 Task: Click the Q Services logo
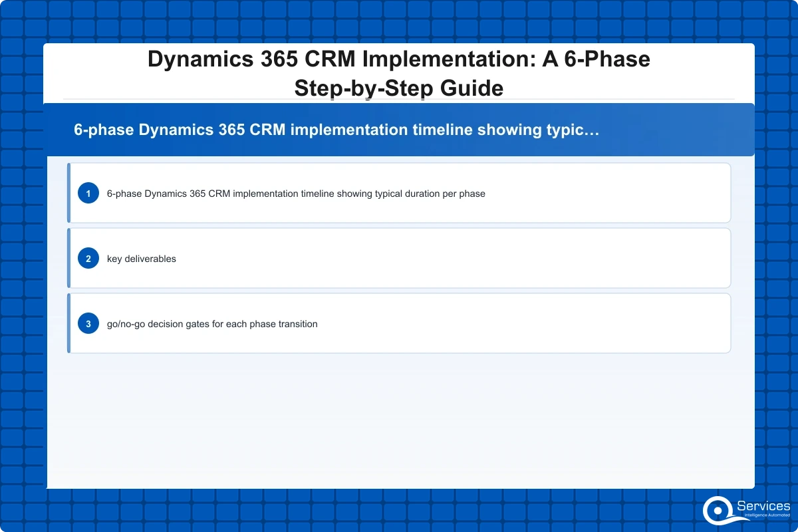point(747,511)
